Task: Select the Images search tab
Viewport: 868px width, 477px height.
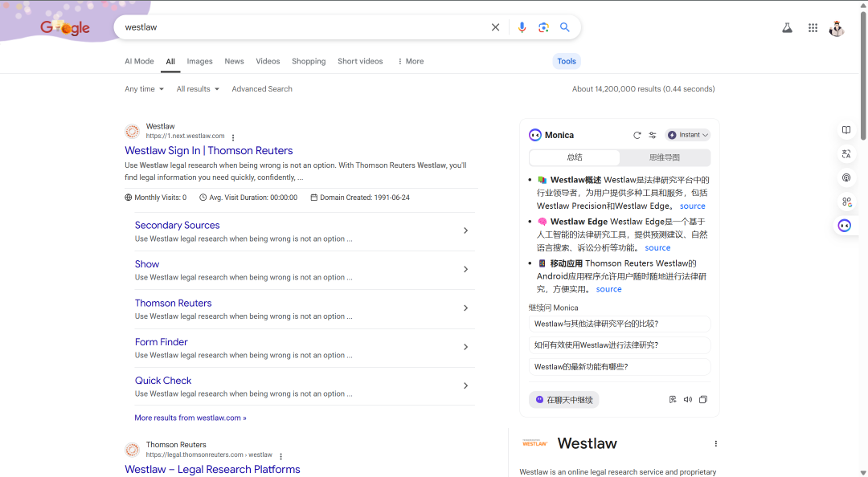Action: point(200,61)
